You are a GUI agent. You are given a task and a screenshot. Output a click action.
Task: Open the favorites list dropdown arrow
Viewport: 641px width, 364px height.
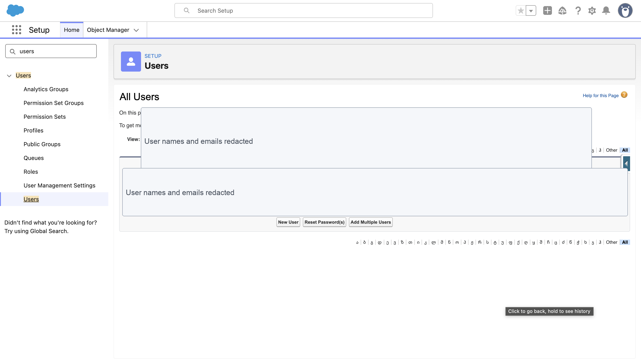[531, 11]
